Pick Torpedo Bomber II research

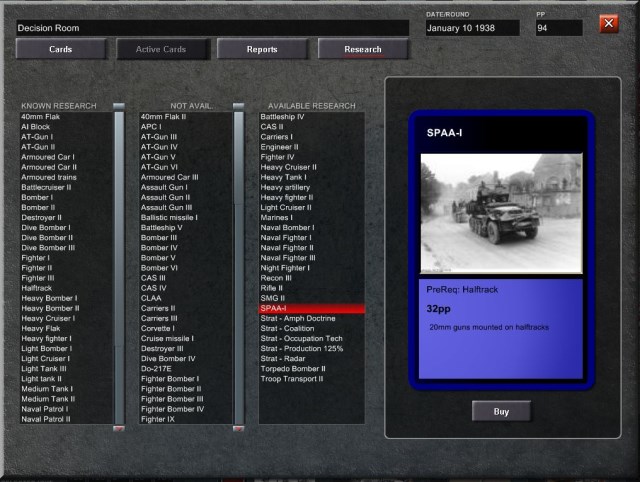point(293,368)
